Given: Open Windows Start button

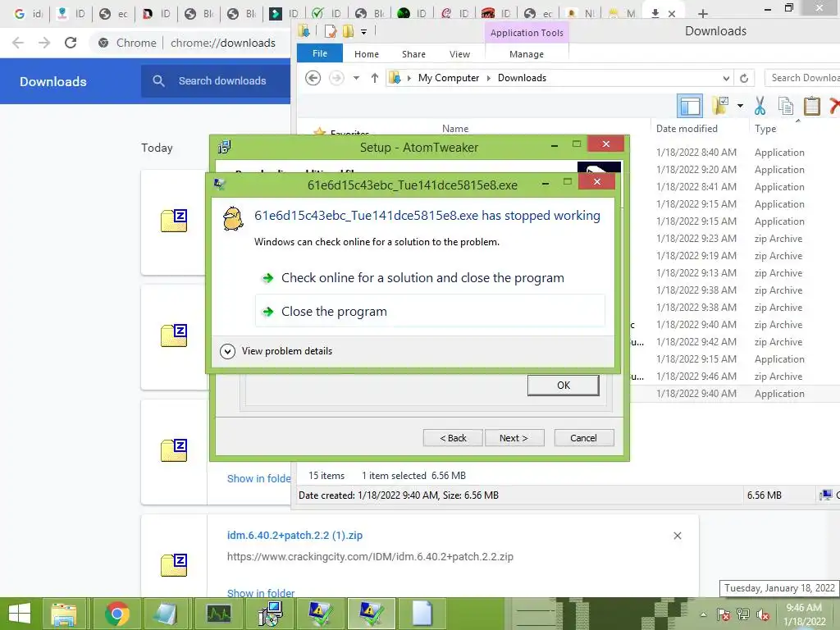Looking at the screenshot, I should (x=20, y=614).
